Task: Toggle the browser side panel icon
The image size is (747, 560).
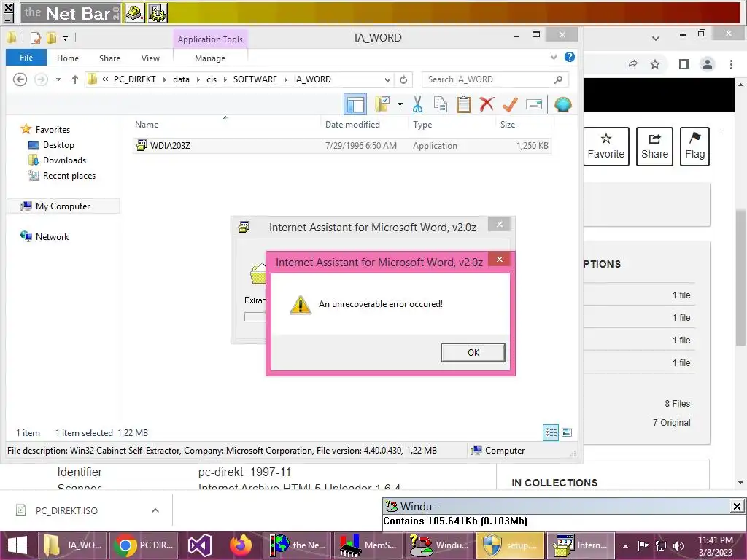Action: tap(684, 64)
